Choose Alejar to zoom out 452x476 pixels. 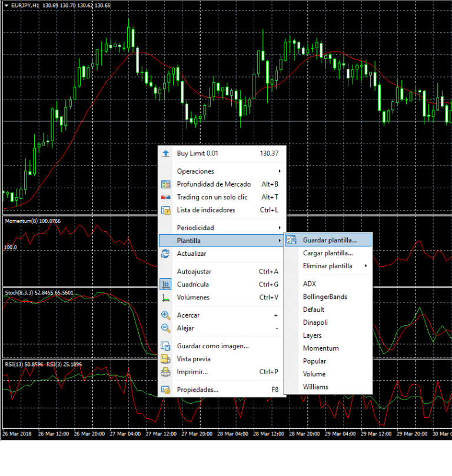[222, 328]
